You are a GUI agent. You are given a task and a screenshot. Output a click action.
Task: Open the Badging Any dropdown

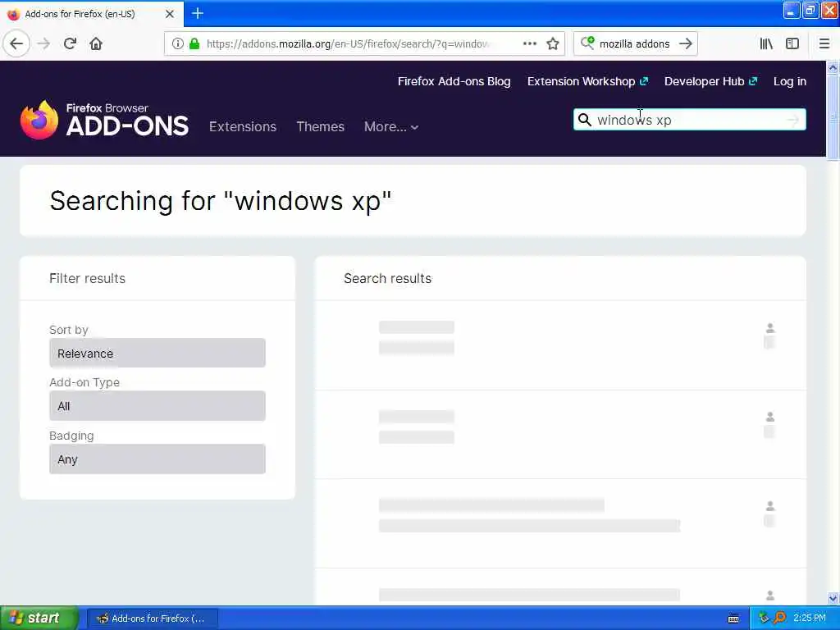tap(157, 459)
